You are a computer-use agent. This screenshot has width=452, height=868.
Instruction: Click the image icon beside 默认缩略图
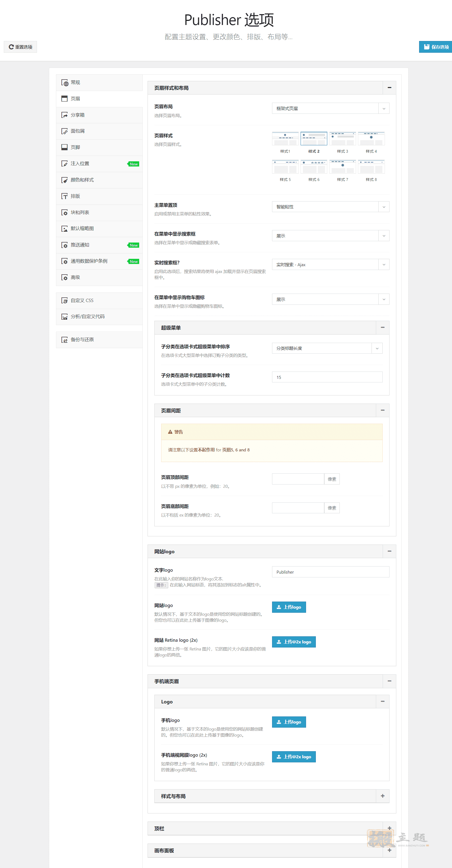64,228
